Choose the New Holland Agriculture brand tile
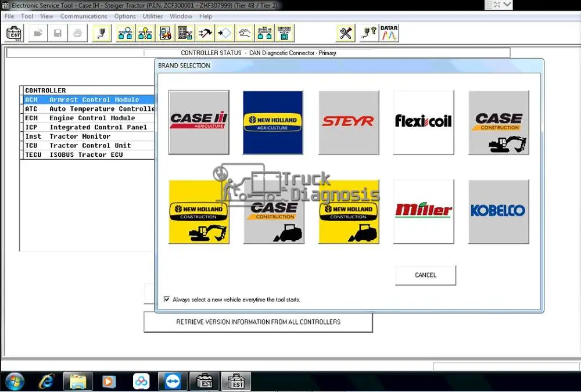 click(272, 123)
